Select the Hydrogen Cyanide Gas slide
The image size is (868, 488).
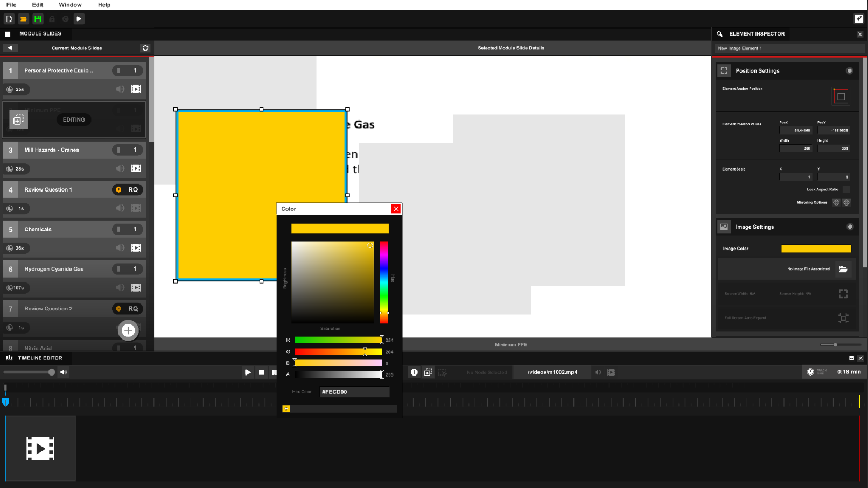tap(54, 269)
